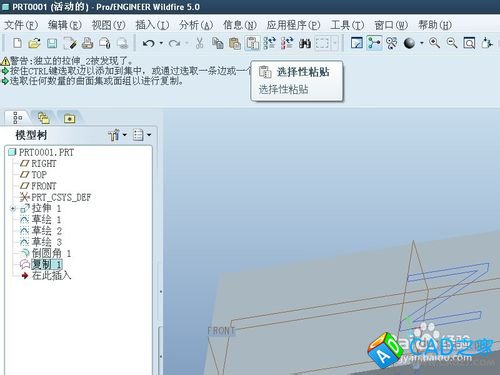
Task: Open the 应用程序(P) menu
Action: [x=293, y=25]
